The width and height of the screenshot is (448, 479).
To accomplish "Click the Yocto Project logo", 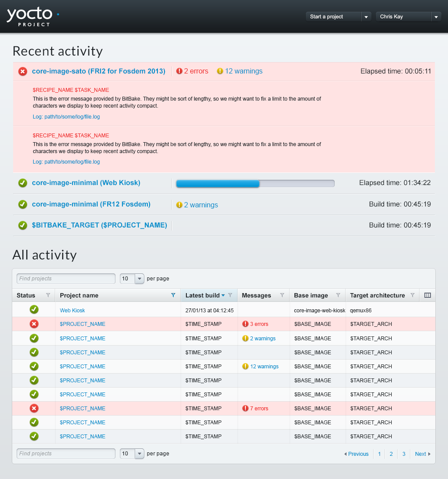I will (33, 17).
